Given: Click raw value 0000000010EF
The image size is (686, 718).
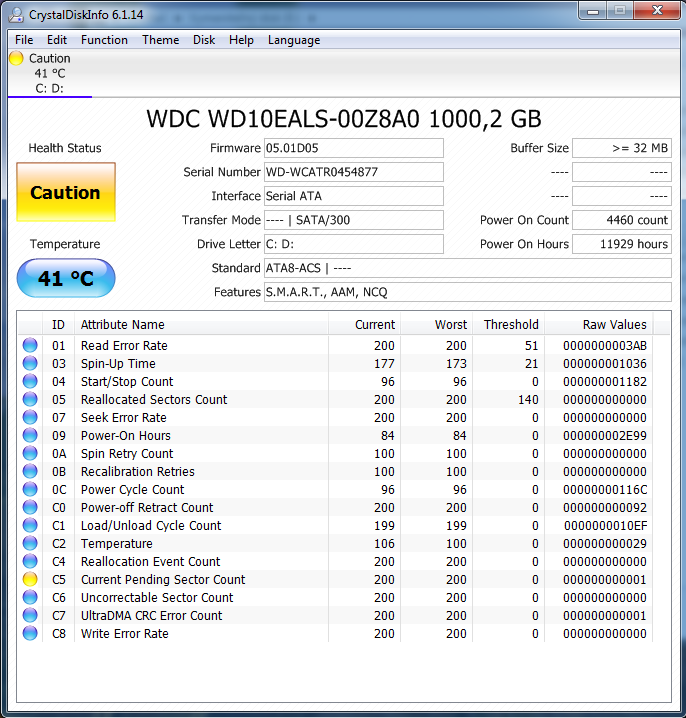Looking at the screenshot, I should pos(605,526).
